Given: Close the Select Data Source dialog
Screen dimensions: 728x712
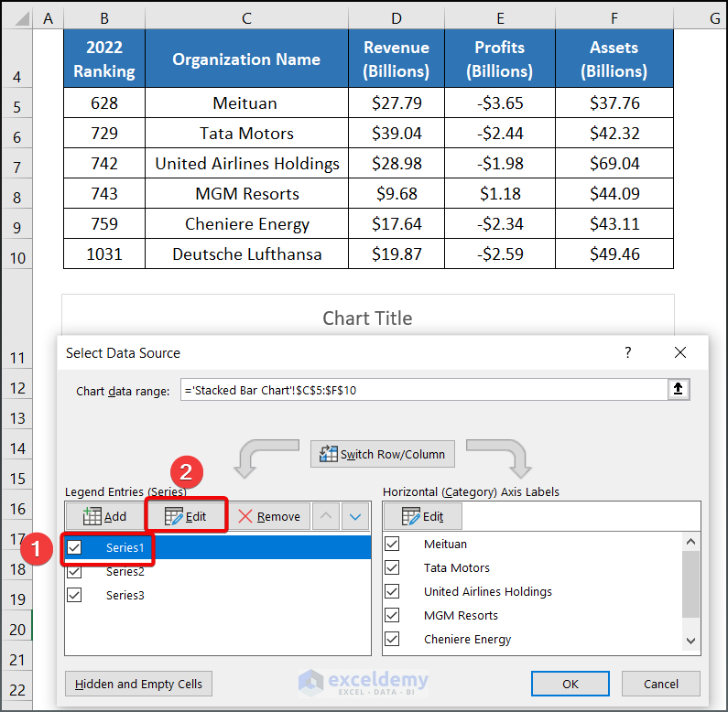Looking at the screenshot, I should click(x=680, y=352).
